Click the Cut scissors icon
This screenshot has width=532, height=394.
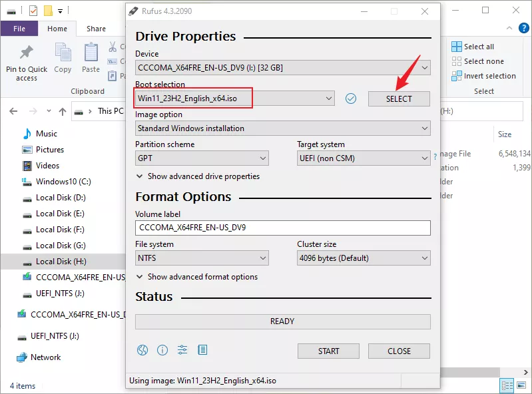113,47
